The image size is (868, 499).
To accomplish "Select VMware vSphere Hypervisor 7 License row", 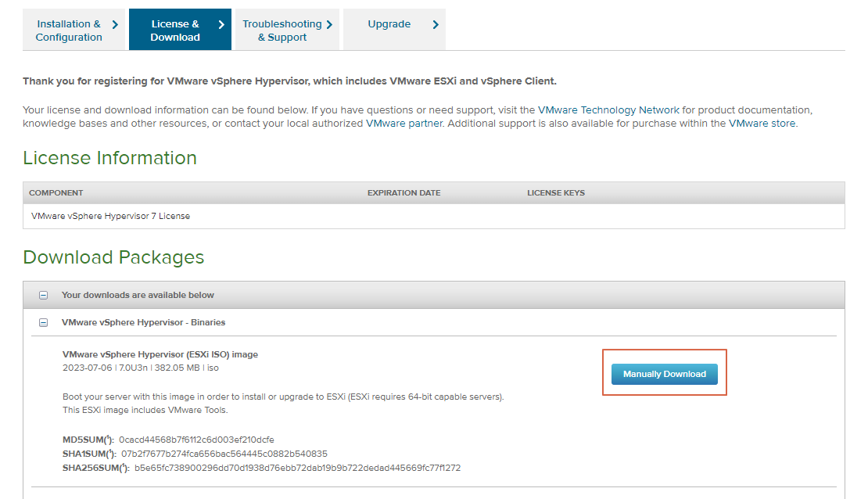I will [x=433, y=216].
